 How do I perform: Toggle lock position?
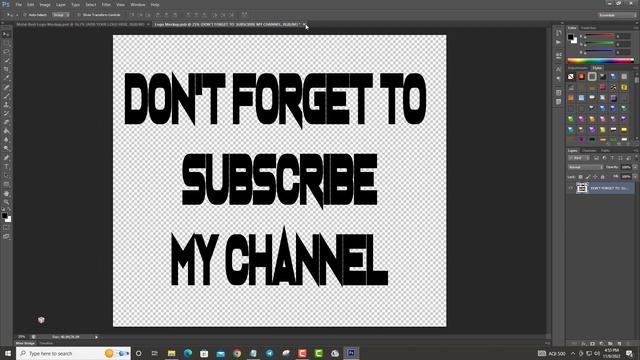[x=595, y=177]
